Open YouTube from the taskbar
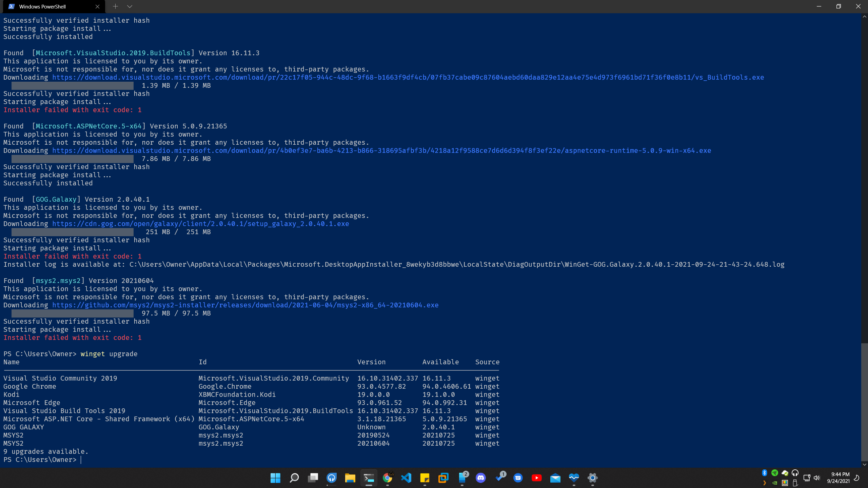Screen dimensions: 868x488 [537, 478]
